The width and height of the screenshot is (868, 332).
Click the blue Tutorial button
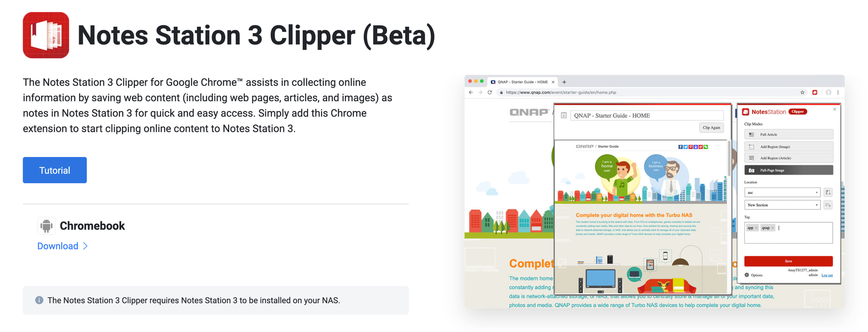[55, 170]
